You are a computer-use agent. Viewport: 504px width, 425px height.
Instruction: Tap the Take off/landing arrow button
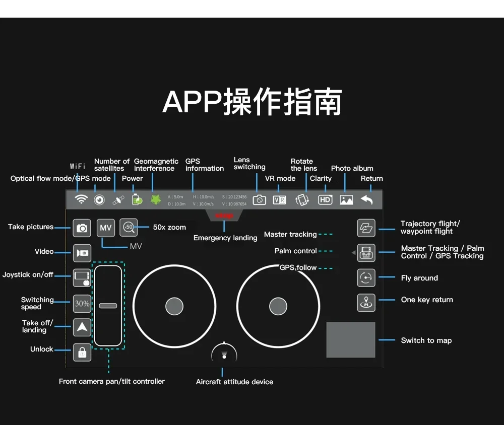[82, 327]
